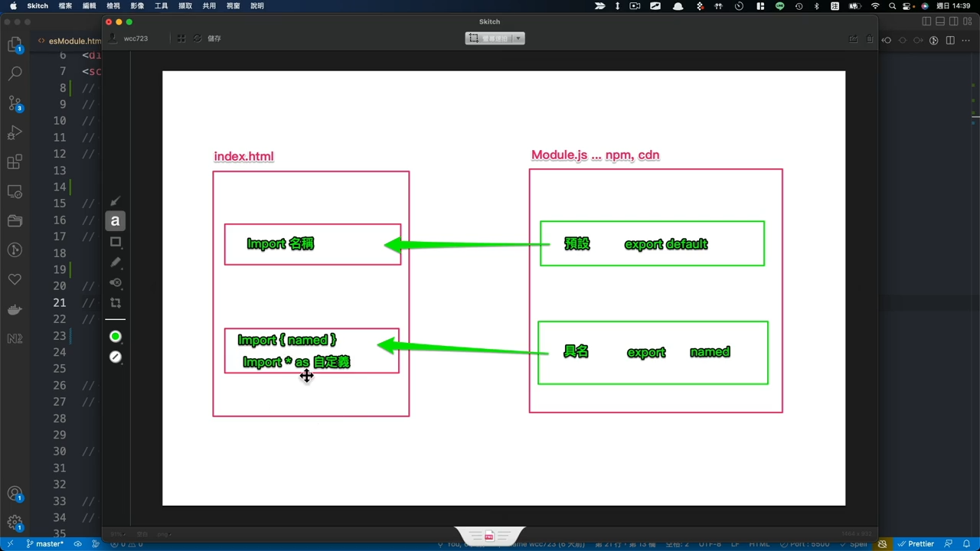
Task: Open VS Code Run and Debug view
Action: (15, 132)
